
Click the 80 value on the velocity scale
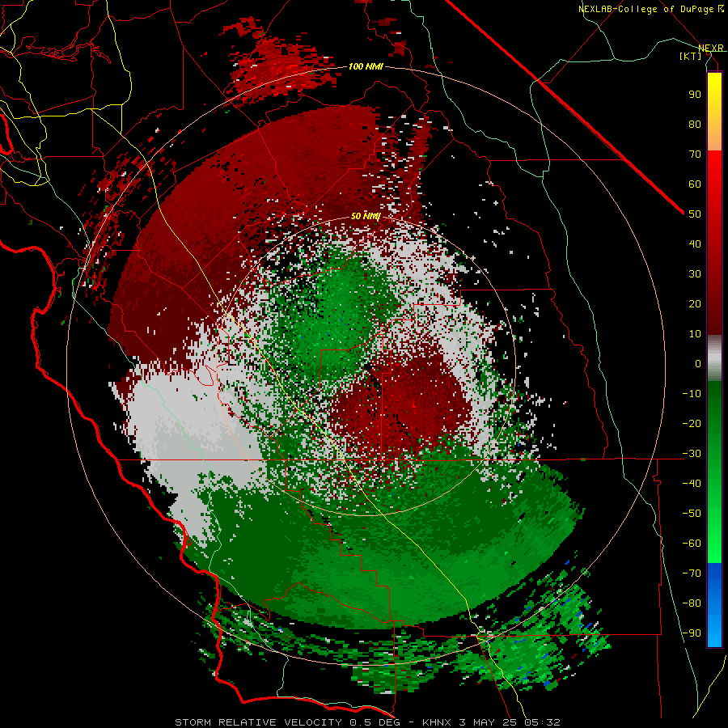(x=695, y=125)
